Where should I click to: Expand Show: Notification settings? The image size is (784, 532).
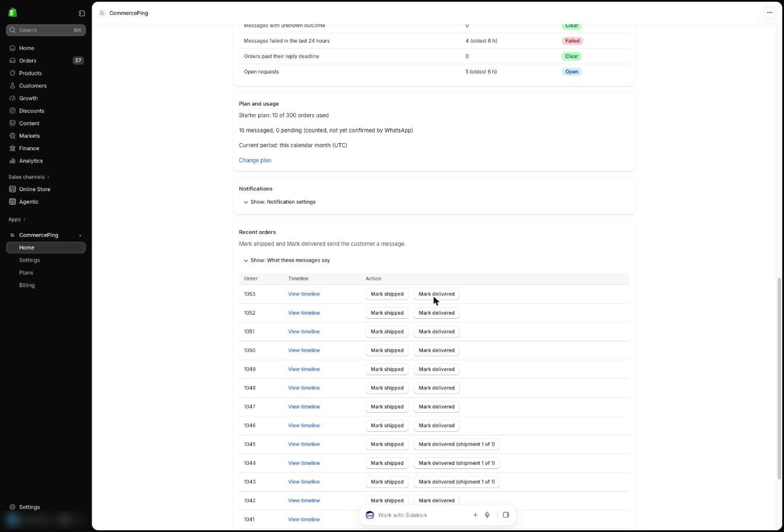pyautogui.click(x=279, y=202)
